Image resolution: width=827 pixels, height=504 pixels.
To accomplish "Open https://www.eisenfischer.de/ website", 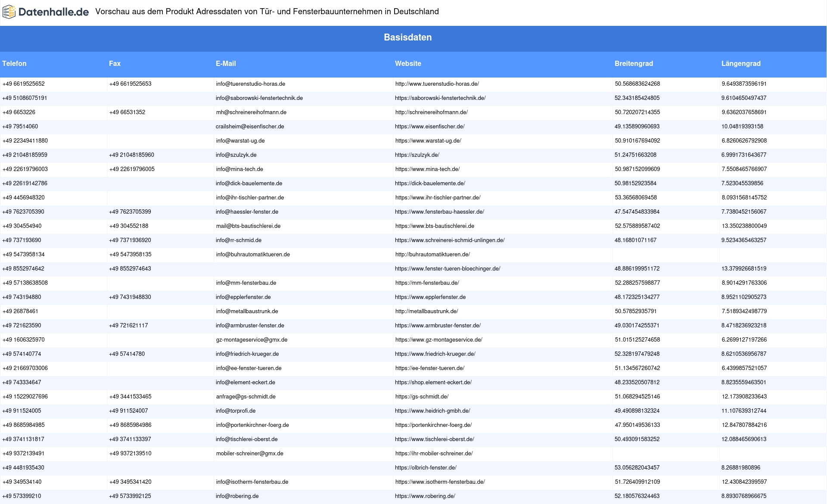I will click(429, 127).
